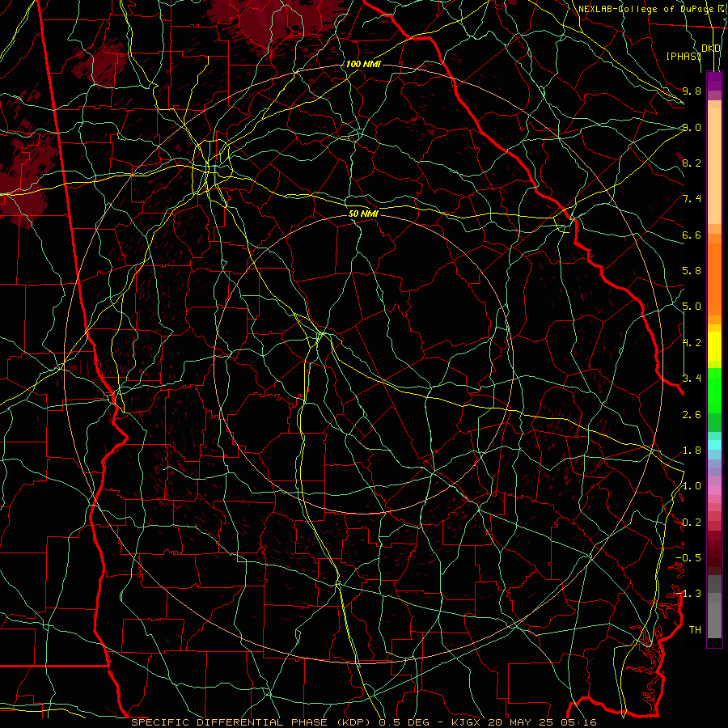Click the 0.2 scale value
The width and height of the screenshot is (728, 728).
[x=692, y=523]
